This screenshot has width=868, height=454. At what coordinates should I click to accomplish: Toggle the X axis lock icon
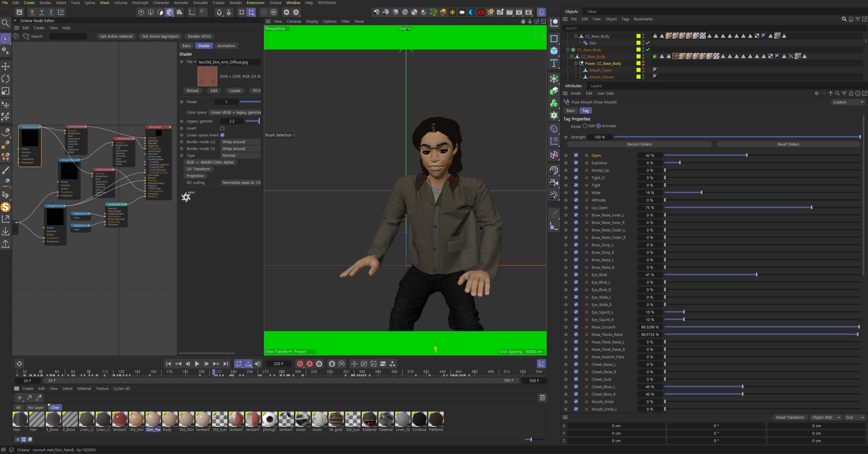click(32, 12)
